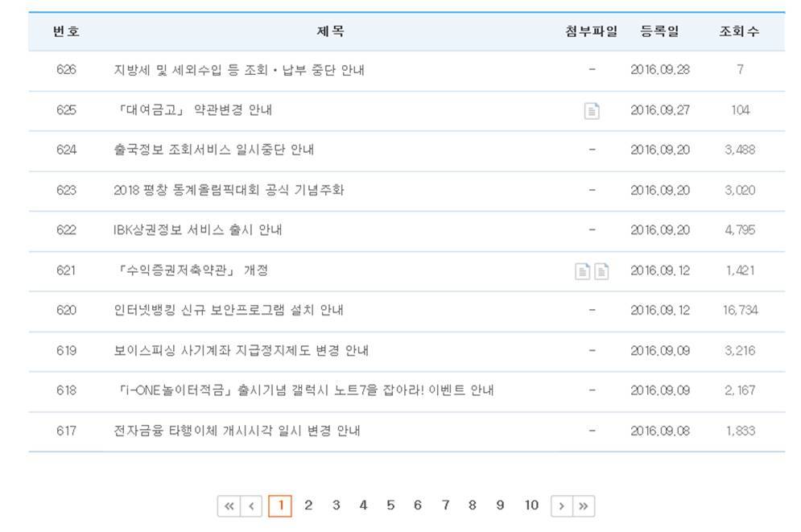
Task: Open IBK상권정보 서비스 출시 안내
Action: click(x=198, y=229)
